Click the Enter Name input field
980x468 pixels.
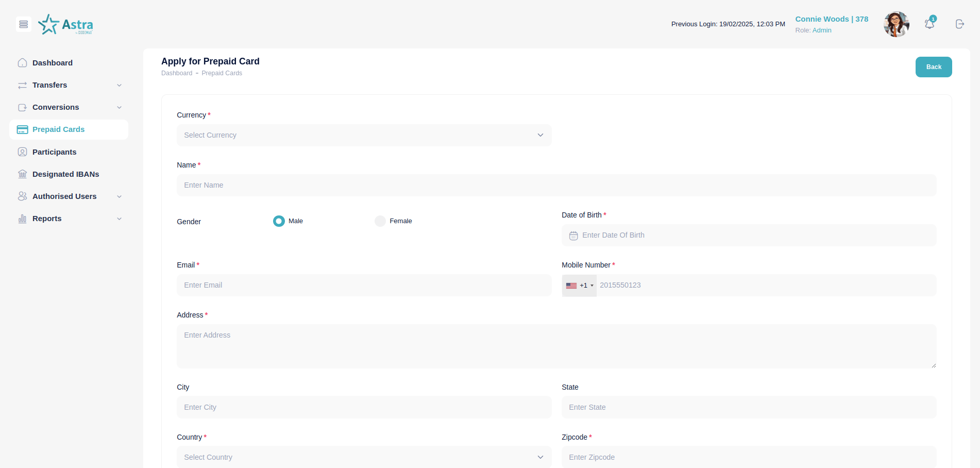point(556,185)
